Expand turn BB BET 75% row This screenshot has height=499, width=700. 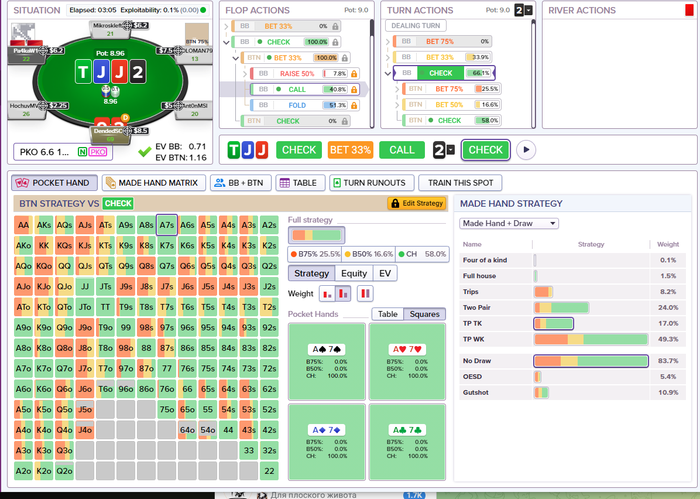click(x=388, y=42)
